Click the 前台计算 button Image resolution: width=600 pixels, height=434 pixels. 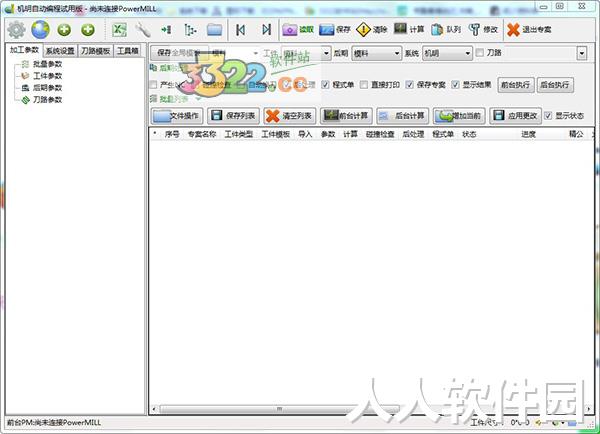click(346, 116)
